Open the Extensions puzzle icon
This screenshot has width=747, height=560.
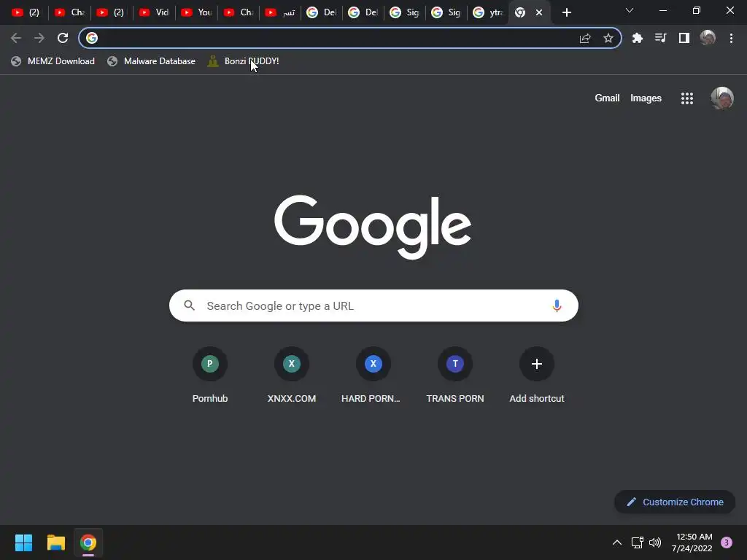point(638,38)
